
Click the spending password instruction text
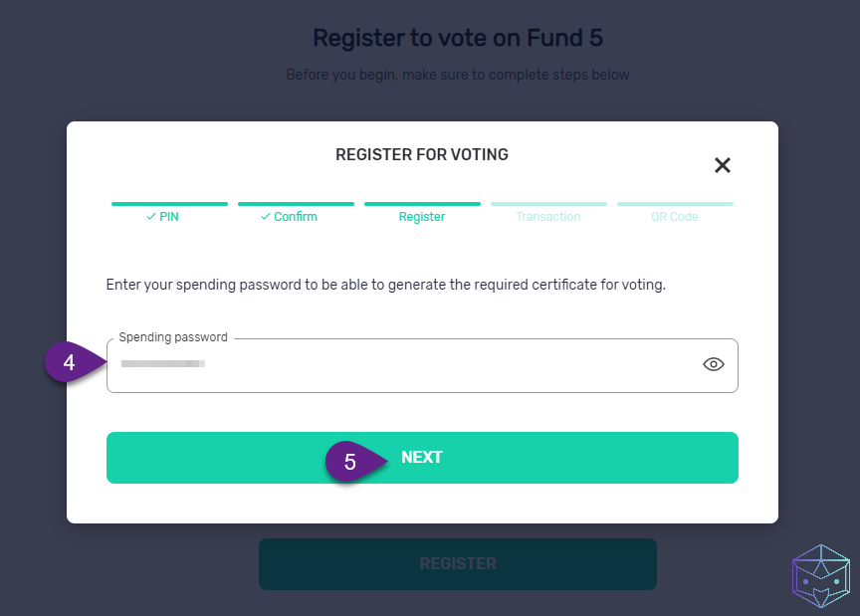(385, 285)
